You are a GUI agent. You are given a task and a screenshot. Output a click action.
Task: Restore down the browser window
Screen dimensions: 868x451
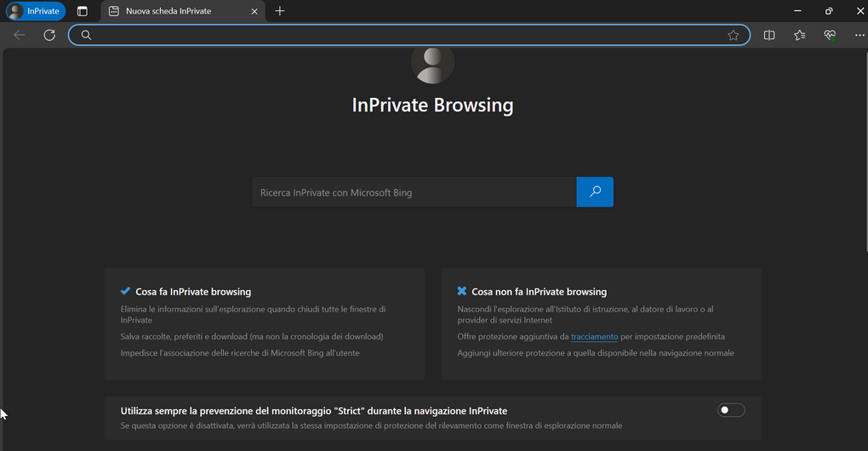coord(828,11)
